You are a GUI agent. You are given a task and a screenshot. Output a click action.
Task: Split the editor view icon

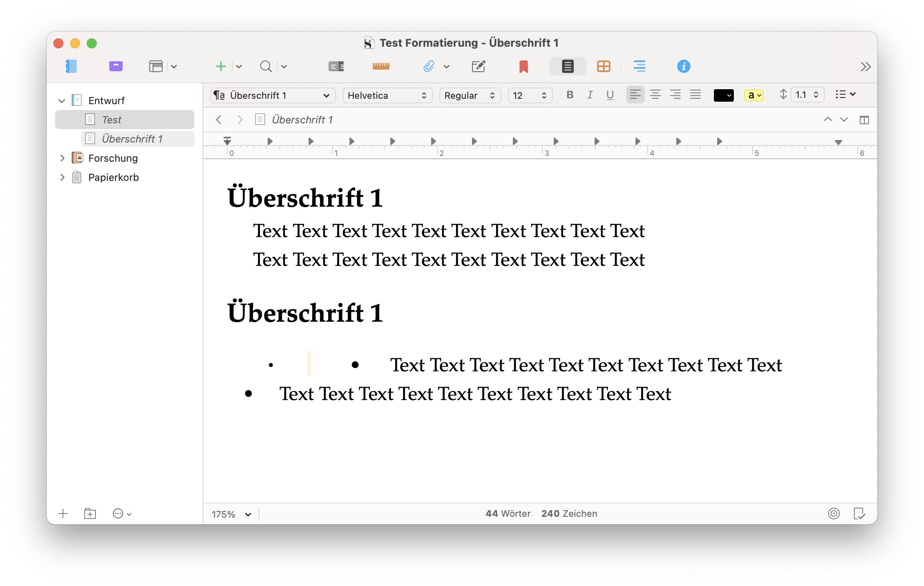coord(864,120)
